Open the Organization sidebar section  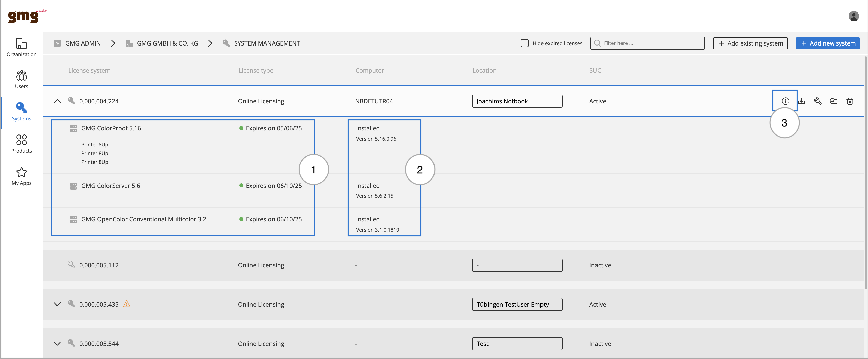[x=22, y=47]
